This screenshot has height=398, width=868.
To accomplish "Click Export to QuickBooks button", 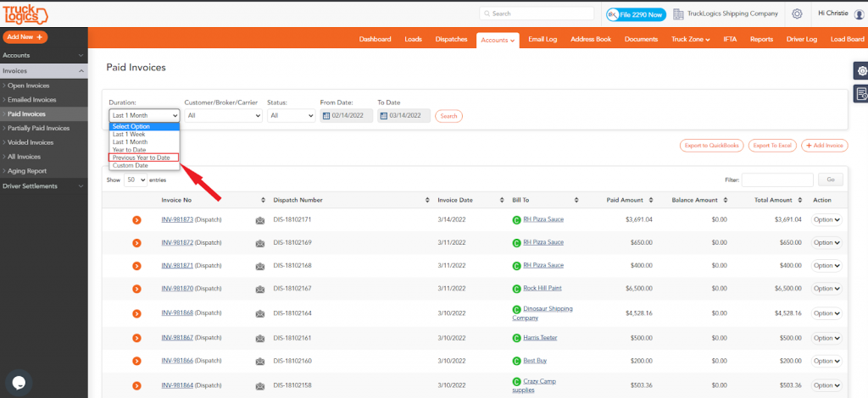I will (x=712, y=146).
